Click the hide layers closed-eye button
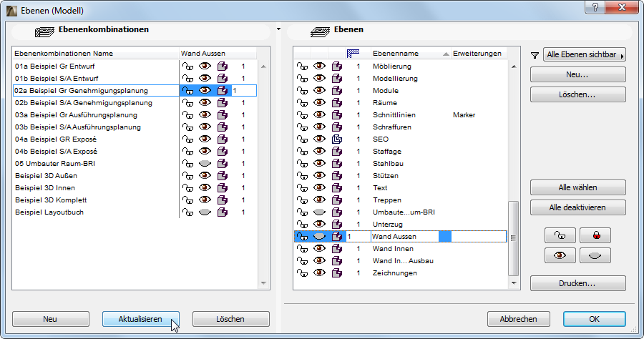 click(x=595, y=256)
